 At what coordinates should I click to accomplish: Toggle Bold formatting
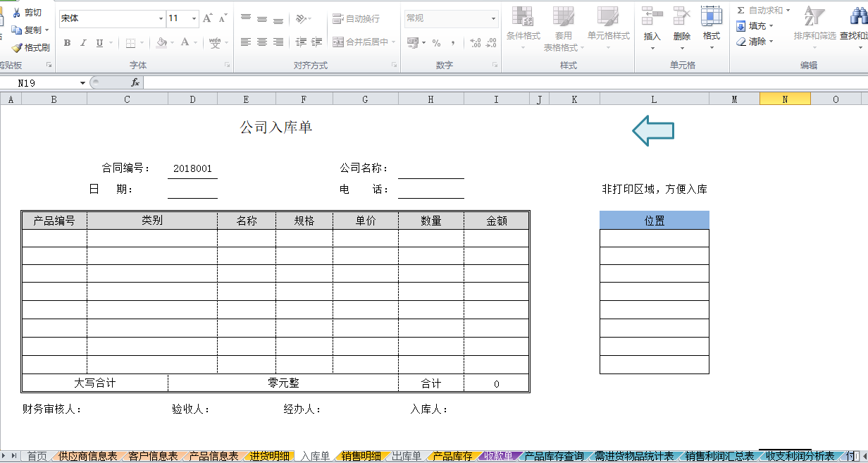[67, 43]
